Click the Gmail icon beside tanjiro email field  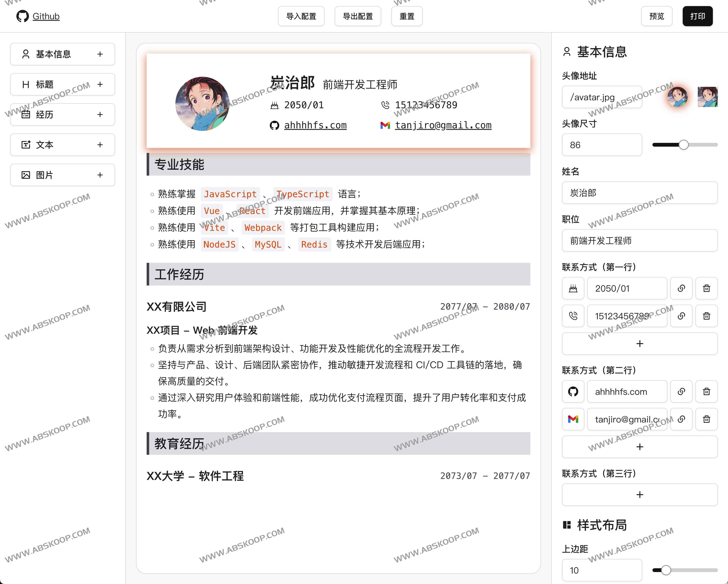click(x=573, y=419)
